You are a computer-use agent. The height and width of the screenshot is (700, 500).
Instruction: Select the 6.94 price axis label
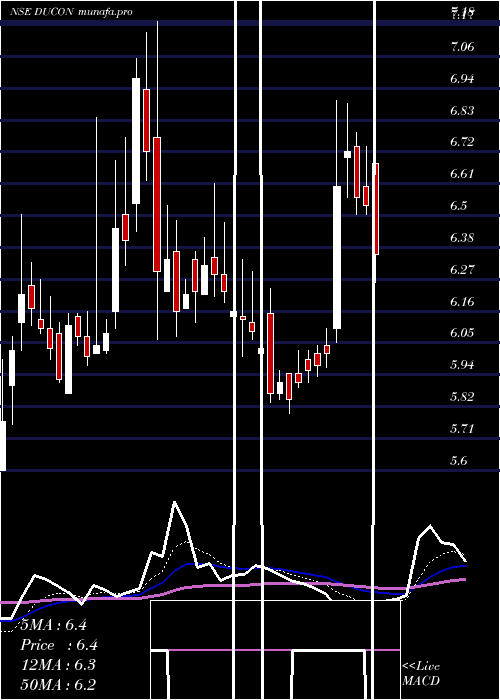coord(462,79)
